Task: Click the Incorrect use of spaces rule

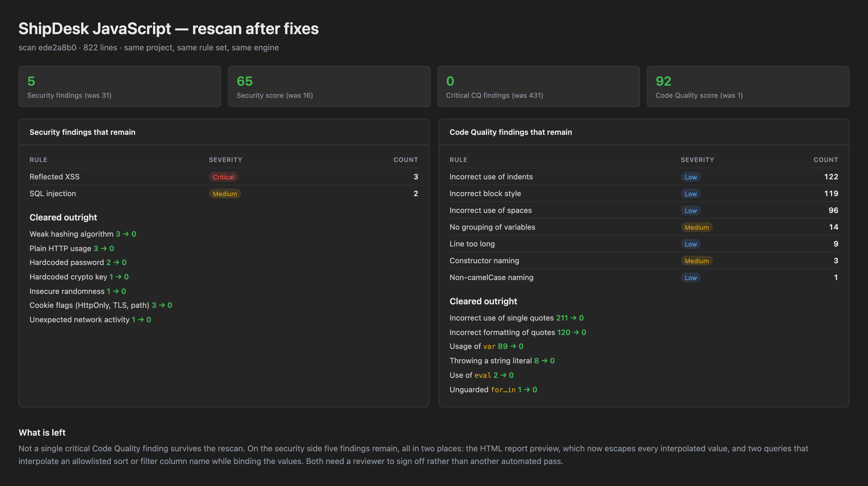Action: (491, 211)
